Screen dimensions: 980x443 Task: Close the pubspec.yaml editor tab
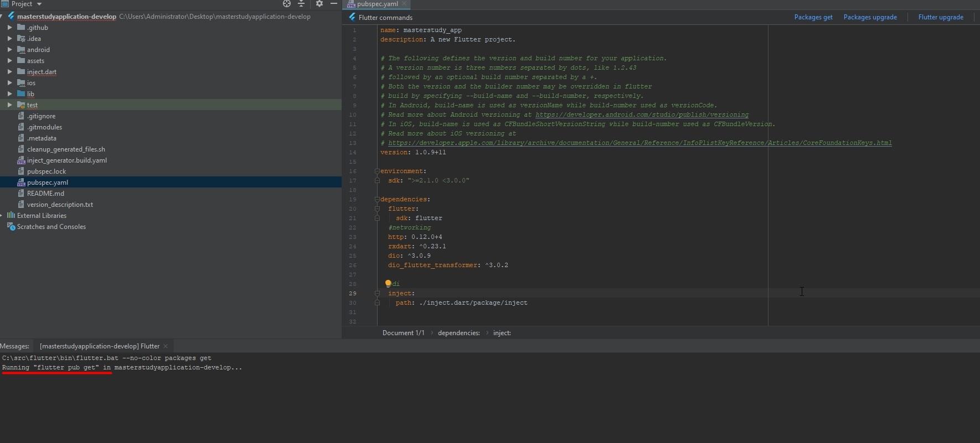(x=404, y=4)
